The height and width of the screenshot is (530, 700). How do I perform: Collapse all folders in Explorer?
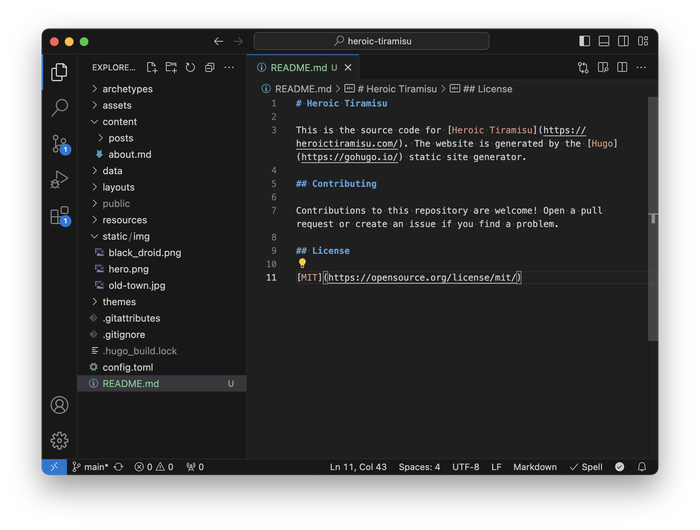click(x=209, y=67)
